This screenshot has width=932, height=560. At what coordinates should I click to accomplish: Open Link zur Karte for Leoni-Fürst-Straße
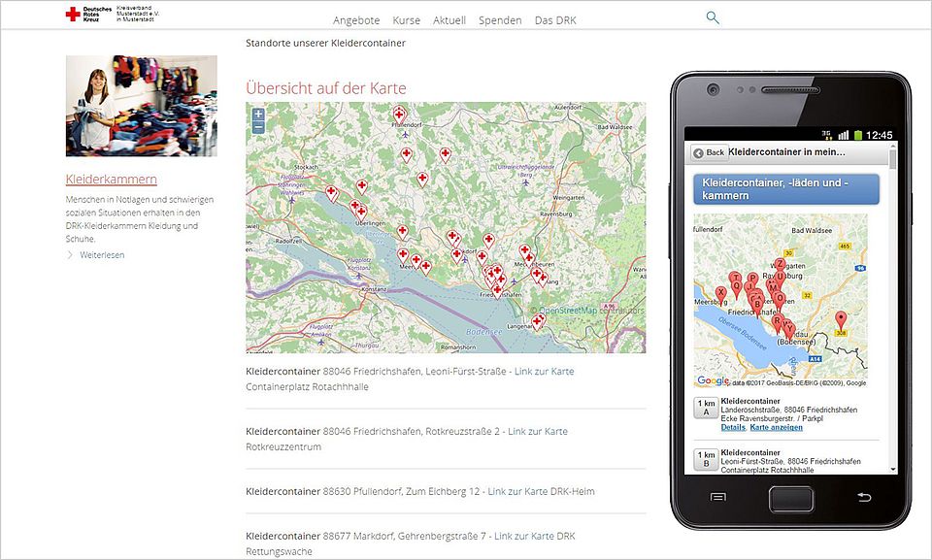[x=544, y=372]
